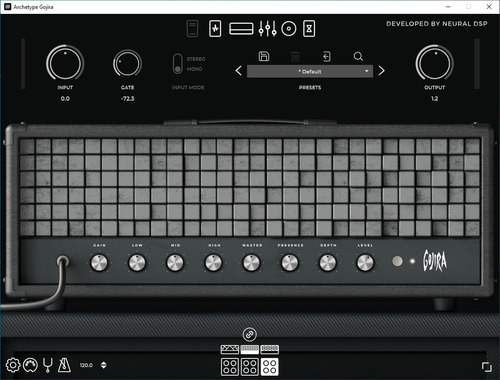Open the tuner fork icon
The height and width of the screenshot is (380, 500).
[48, 365]
